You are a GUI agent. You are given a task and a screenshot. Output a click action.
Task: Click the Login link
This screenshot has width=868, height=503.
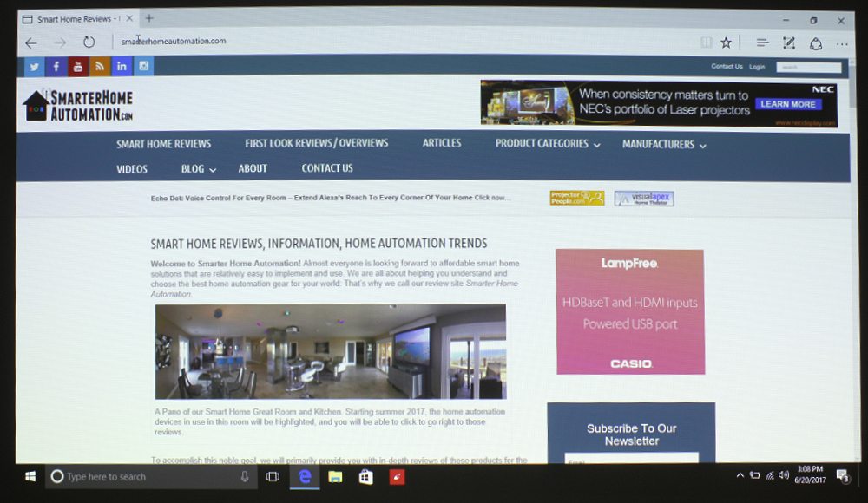click(756, 67)
